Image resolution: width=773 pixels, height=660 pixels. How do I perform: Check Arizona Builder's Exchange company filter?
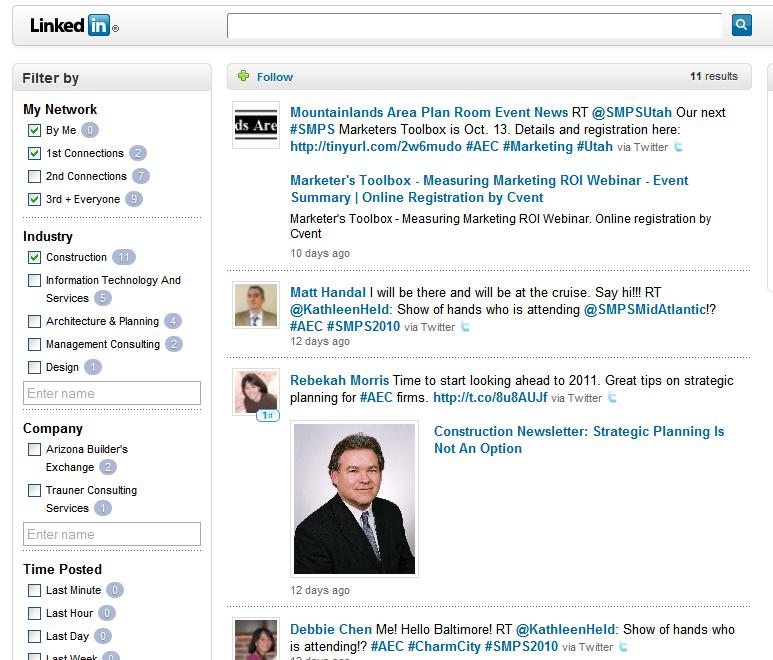coord(35,449)
